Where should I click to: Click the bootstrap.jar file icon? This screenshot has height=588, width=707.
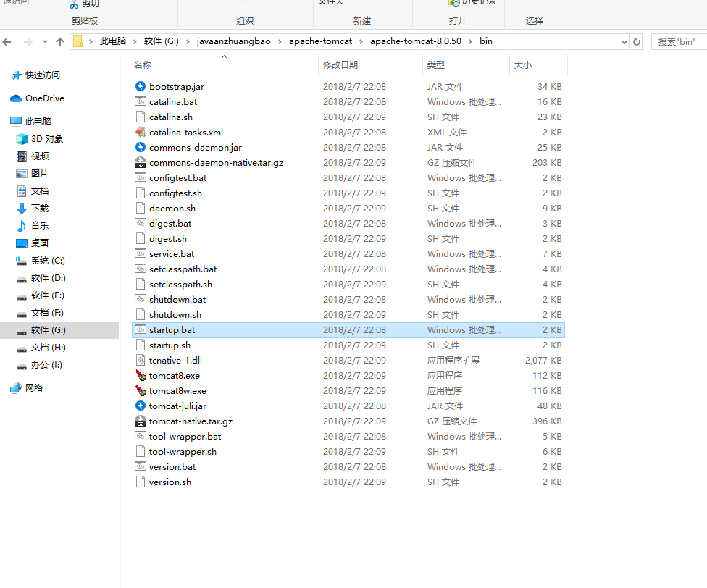[x=141, y=87]
